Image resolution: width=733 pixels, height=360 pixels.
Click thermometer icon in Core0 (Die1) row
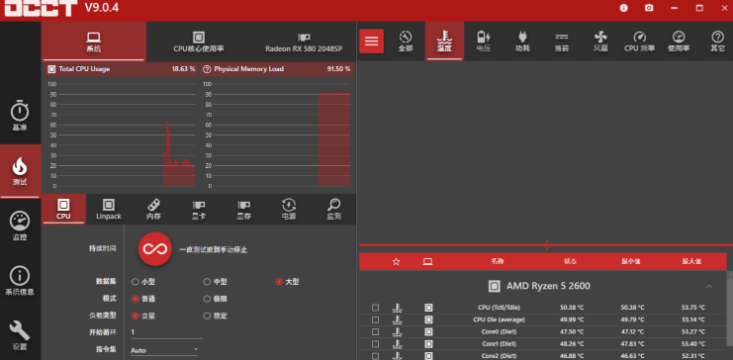[x=398, y=332]
